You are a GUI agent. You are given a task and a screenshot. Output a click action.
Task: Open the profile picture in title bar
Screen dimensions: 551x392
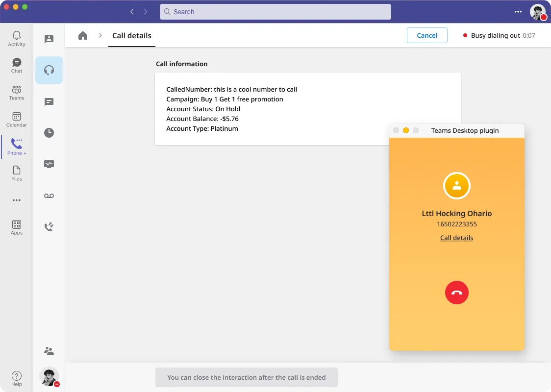tap(538, 12)
